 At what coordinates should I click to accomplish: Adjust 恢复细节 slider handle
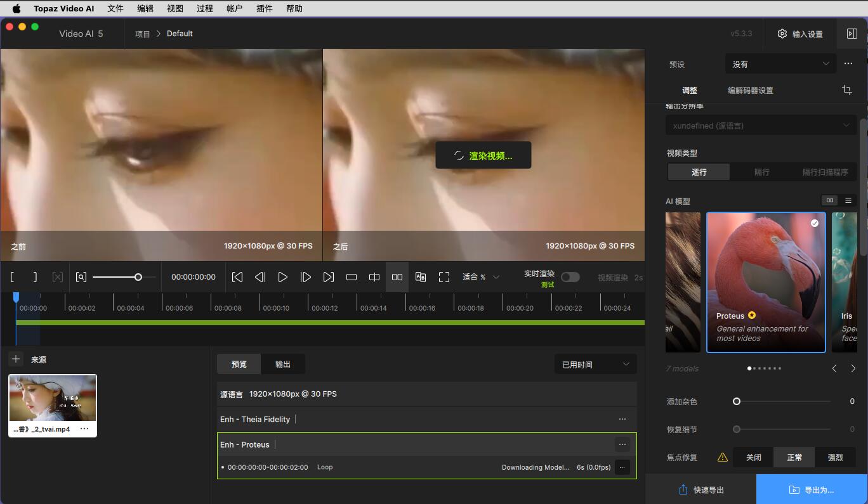coord(737,429)
